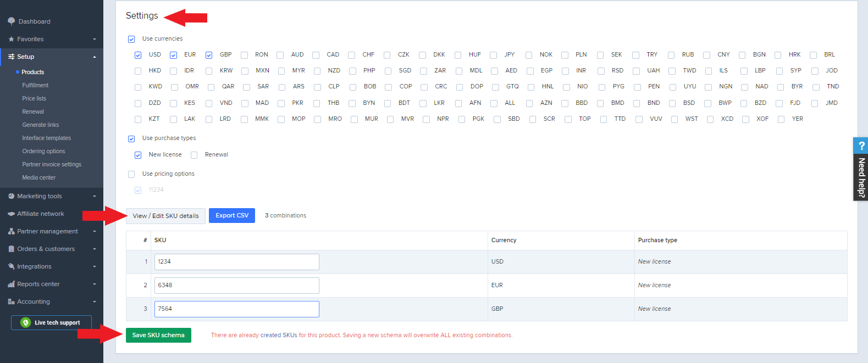Uncheck the EUR currency checkbox
868x363 pixels.
point(173,55)
